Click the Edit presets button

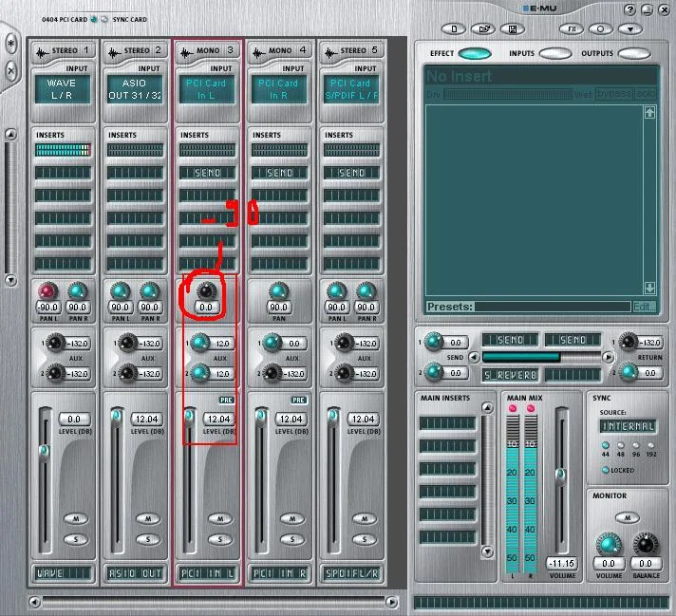click(644, 307)
